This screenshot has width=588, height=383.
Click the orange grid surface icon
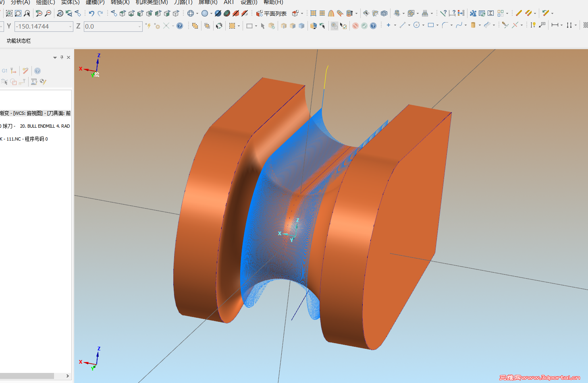[313, 13]
